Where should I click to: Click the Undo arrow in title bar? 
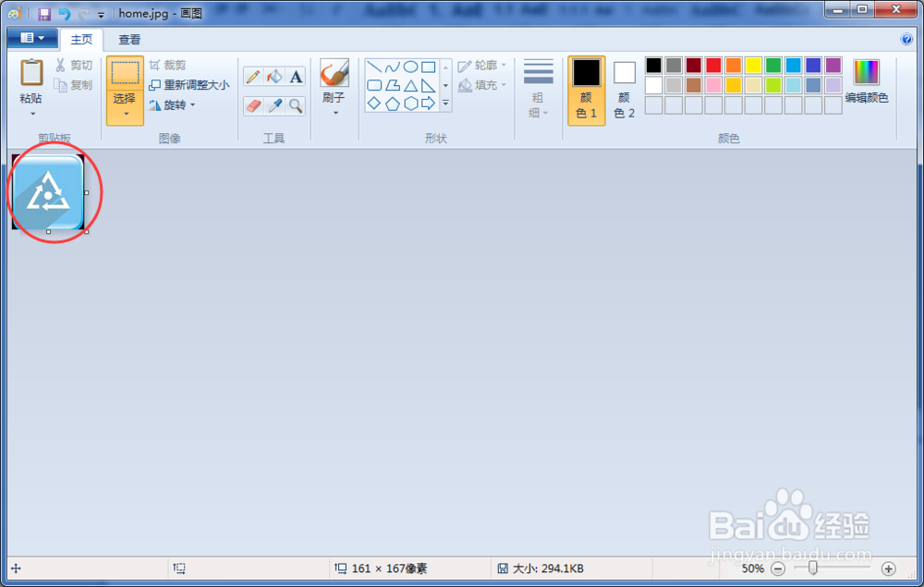coord(65,14)
